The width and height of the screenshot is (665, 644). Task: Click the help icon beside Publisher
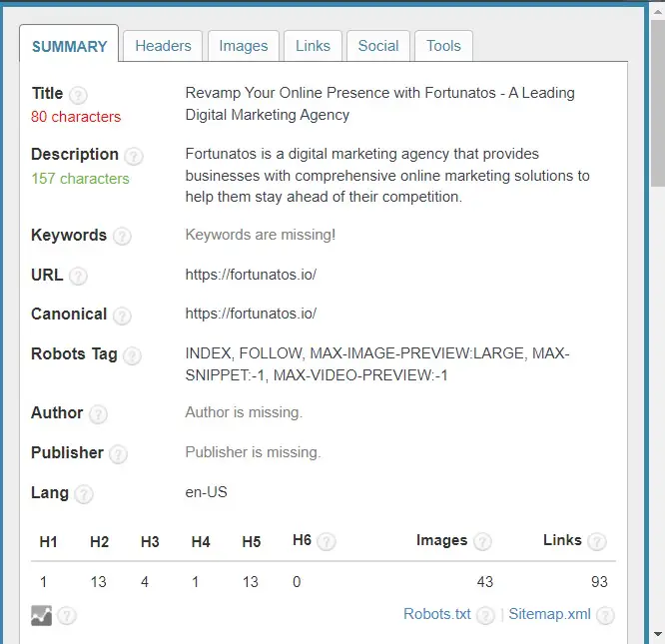coord(118,454)
